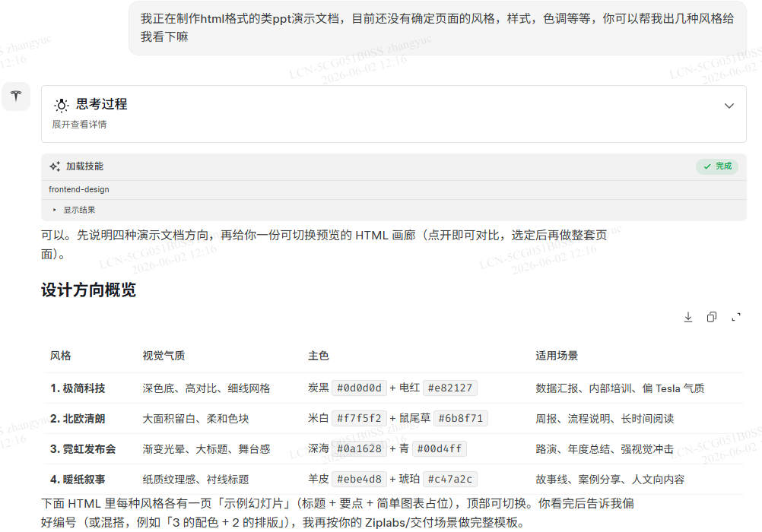This screenshot has width=762, height=532.
Task: Click the paragraph starting 下面 HTML 里每种风格
Action: click(337, 512)
